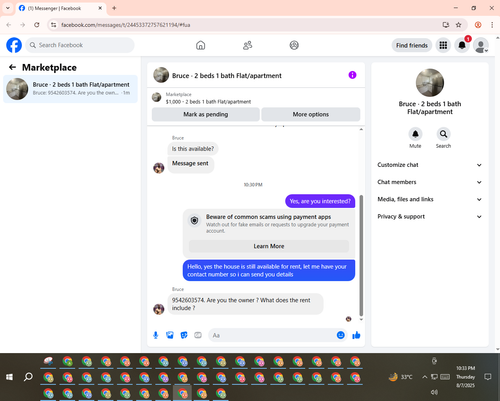Go back from Marketplace with the arrow
The image size is (500, 401).
[12, 67]
